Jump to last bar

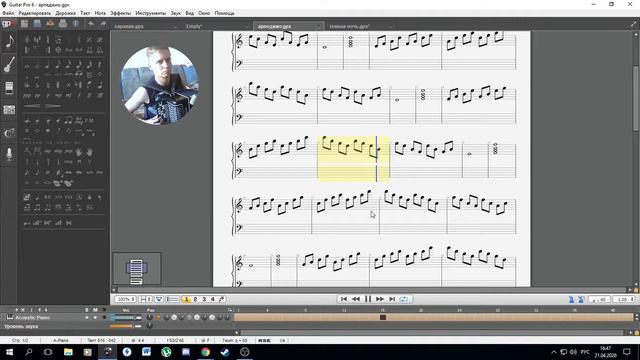(392, 299)
